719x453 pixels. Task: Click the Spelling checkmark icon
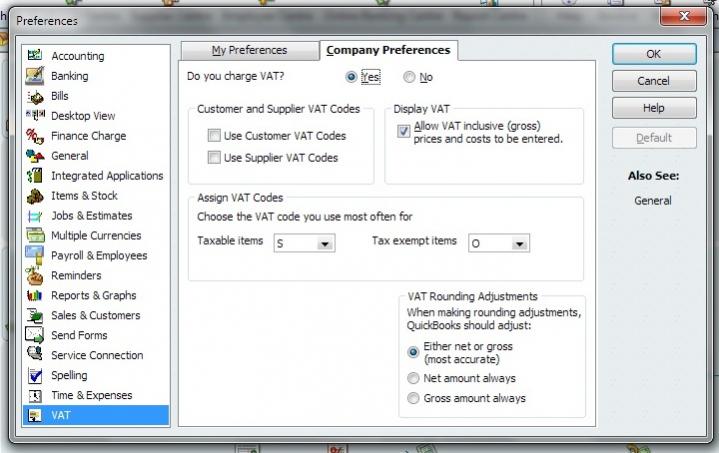click(35, 376)
